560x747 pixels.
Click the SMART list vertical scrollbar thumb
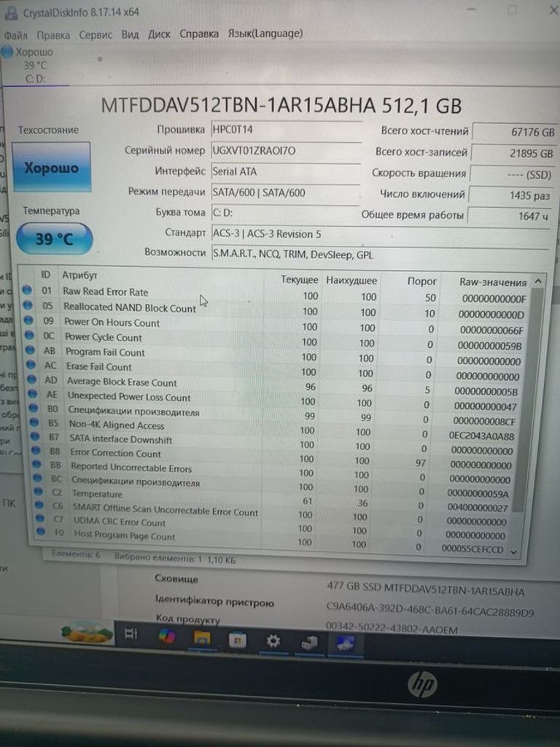528,400
